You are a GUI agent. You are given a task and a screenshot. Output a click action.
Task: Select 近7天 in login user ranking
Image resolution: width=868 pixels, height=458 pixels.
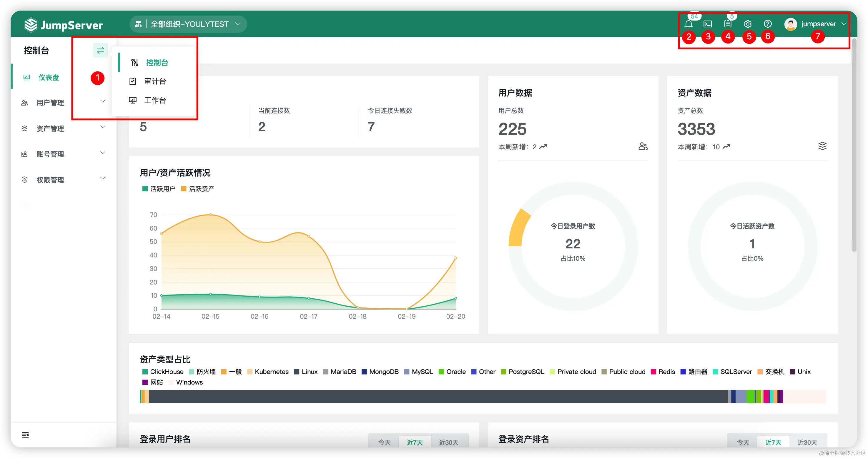pyautogui.click(x=415, y=442)
